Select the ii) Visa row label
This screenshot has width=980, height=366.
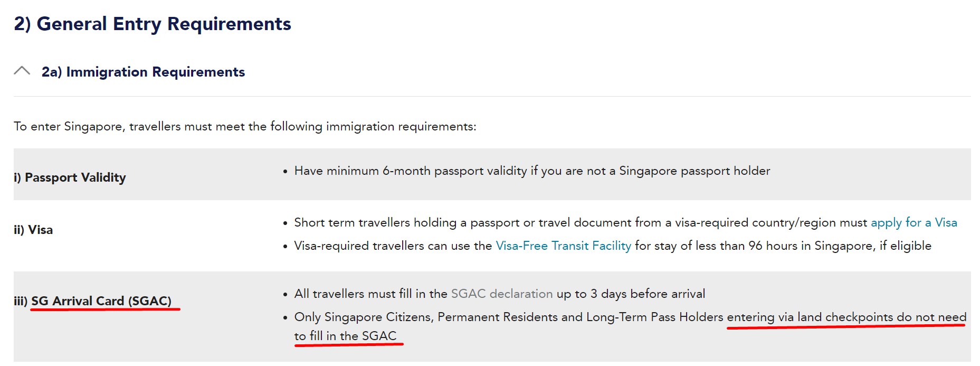(33, 230)
